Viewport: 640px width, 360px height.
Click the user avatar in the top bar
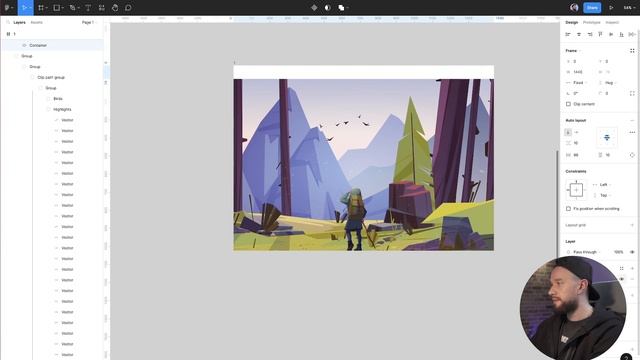[x=574, y=7]
